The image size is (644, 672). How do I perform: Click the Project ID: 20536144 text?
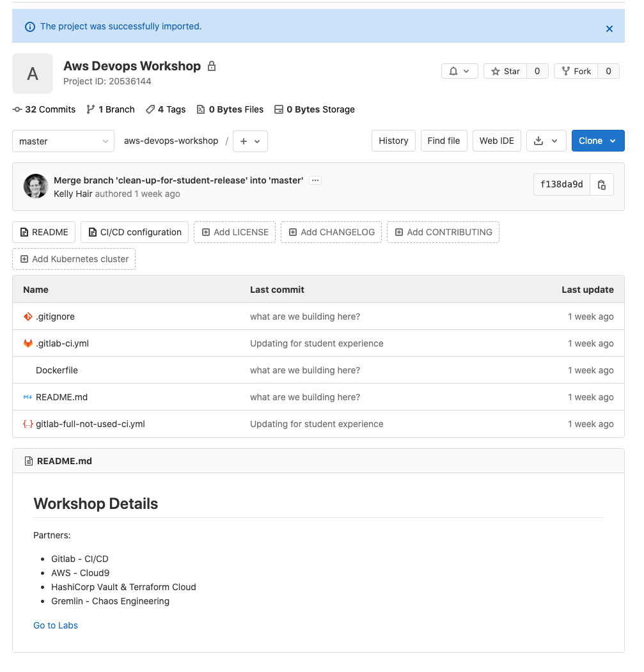click(107, 81)
